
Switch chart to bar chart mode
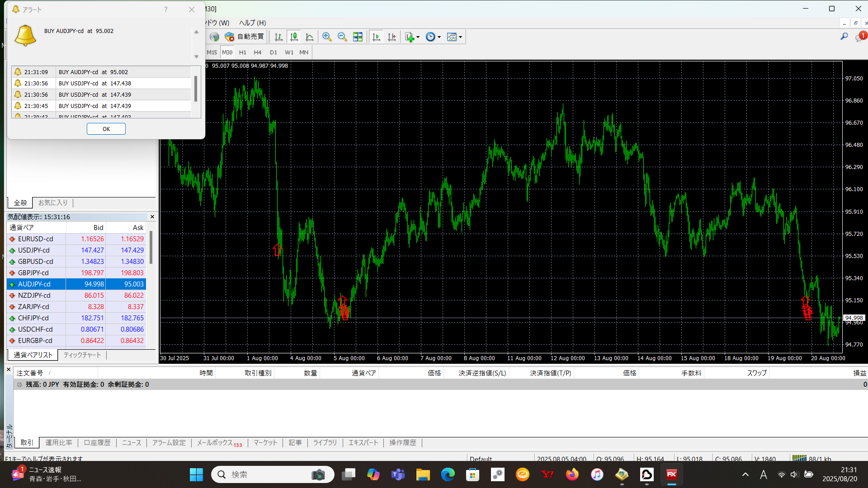pyautogui.click(x=278, y=37)
